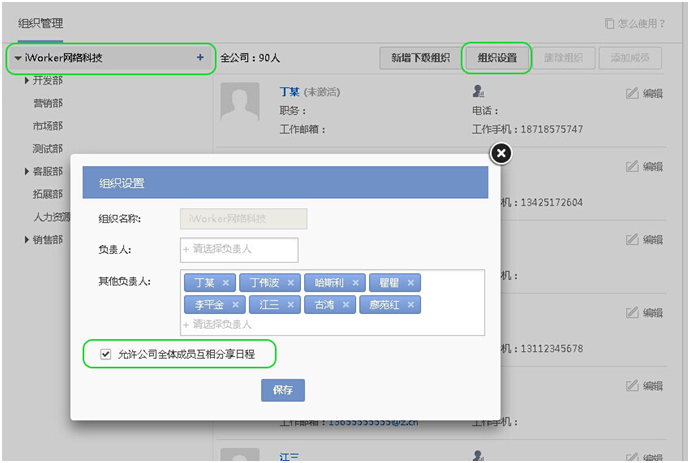Click the 组织名称 input field
The image size is (690, 463).
pyautogui.click(x=243, y=219)
